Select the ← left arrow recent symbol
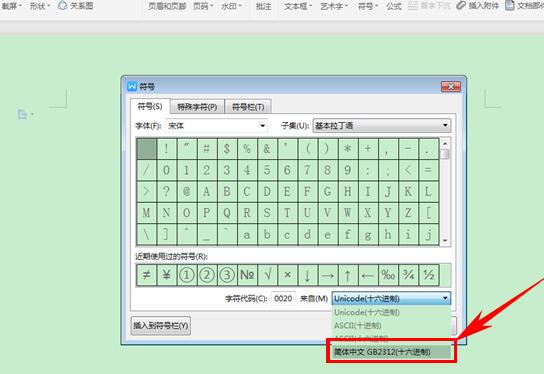 click(368, 275)
